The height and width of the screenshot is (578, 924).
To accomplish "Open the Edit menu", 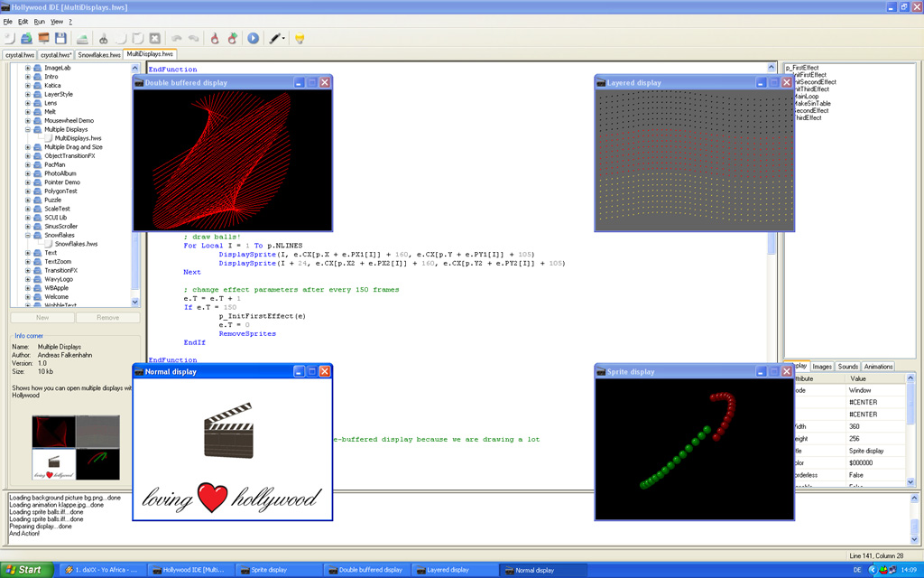I will pos(23,22).
